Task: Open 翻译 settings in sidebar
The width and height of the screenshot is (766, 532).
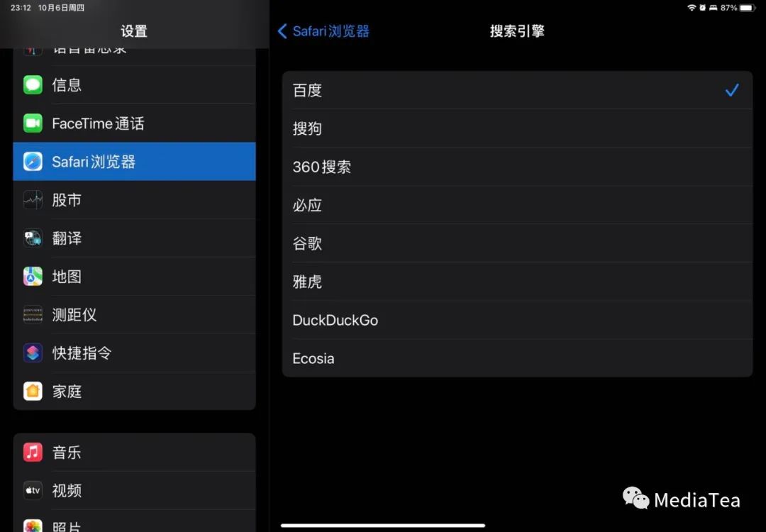Action: click(x=134, y=238)
